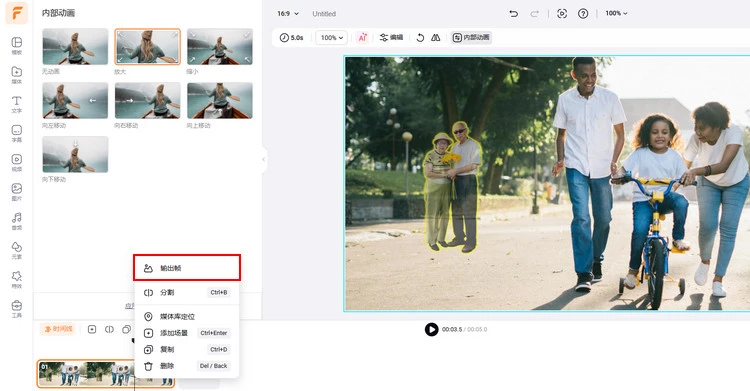Choose 复制 duplicate from context menu
Image resolution: width=750 pixels, height=391 pixels.
[187, 349]
